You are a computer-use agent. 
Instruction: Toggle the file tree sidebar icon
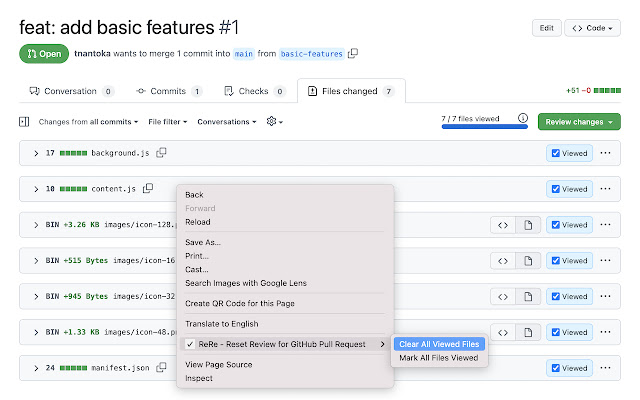24,122
